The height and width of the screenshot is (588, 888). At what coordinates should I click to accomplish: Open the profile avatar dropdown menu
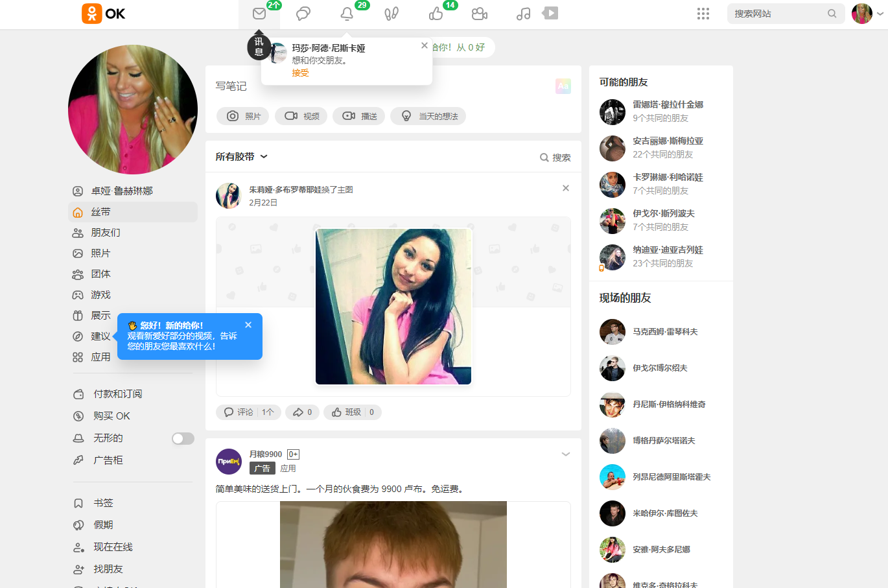click(867, 14)
